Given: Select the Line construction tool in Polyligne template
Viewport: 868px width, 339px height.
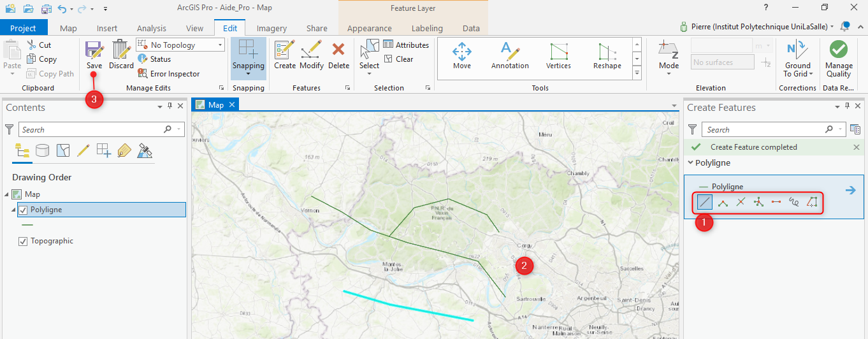Looking at the screenshot, I should (704, 203).
